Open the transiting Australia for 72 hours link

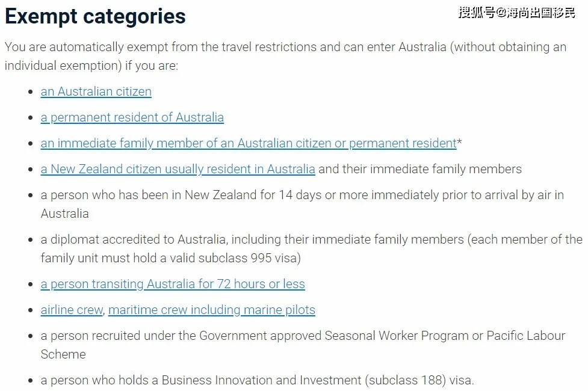click(173, 284)
